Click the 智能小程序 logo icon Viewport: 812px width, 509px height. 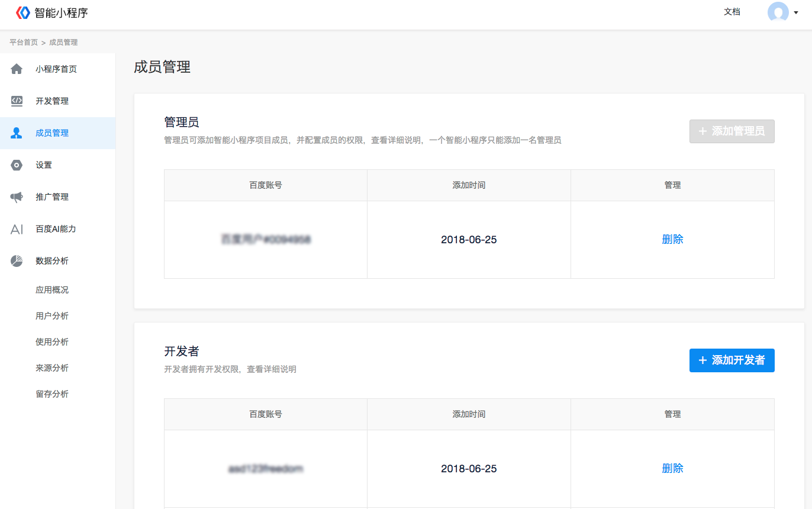[23, 12]
